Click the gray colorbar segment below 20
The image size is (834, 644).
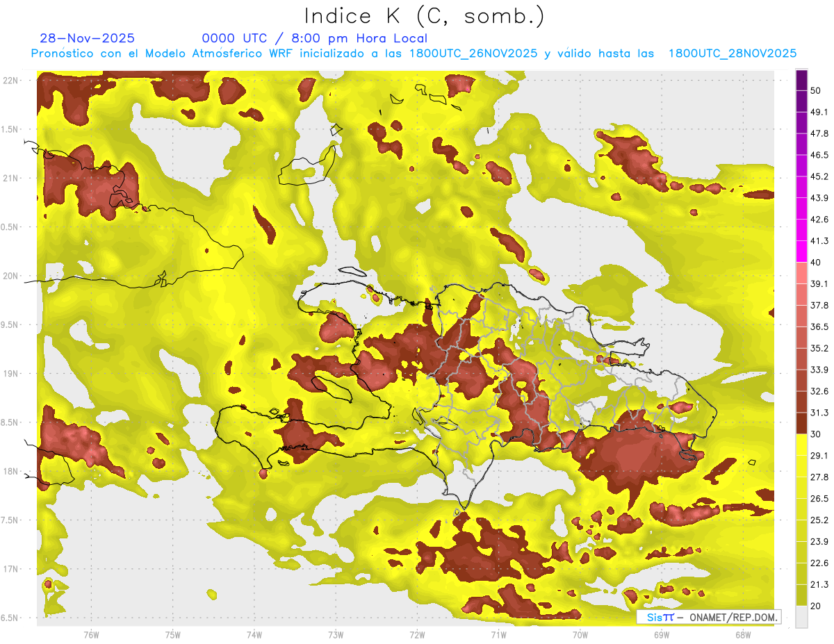[801, 617]
